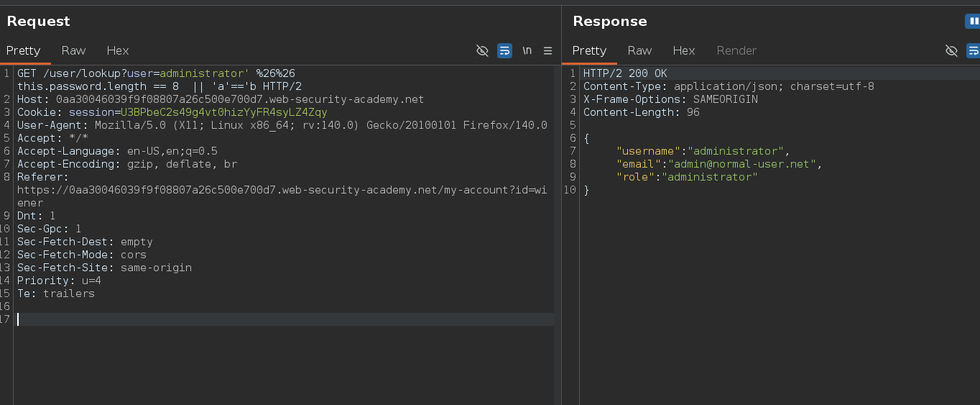Select Pretty tab in Request panel

click(x=23, y=50)
